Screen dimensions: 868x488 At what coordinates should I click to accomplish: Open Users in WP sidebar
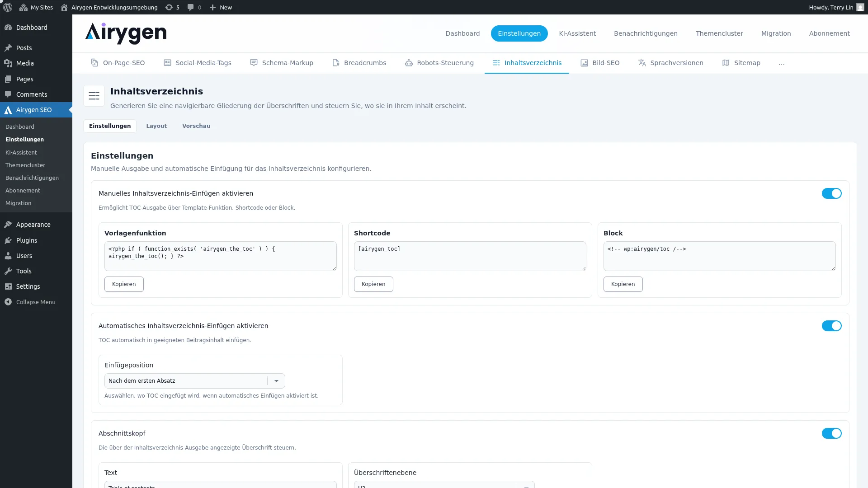[x=24, y=256]
